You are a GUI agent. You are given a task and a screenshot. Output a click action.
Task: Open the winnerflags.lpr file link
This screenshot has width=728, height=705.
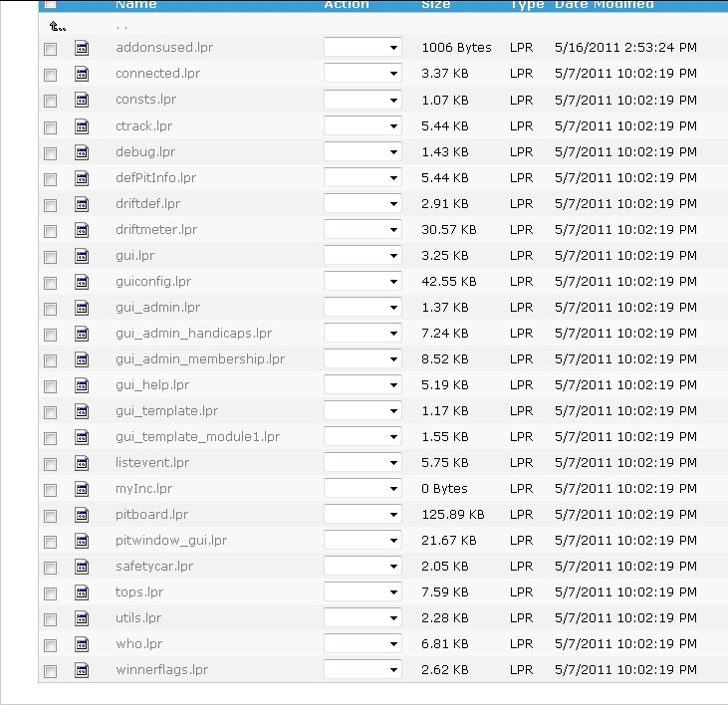[161, 670]
